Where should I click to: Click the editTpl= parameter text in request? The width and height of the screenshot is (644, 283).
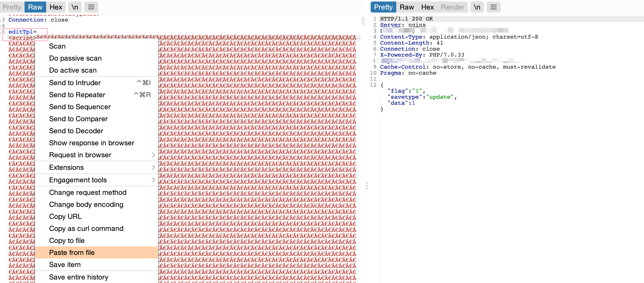coord(23,32)
